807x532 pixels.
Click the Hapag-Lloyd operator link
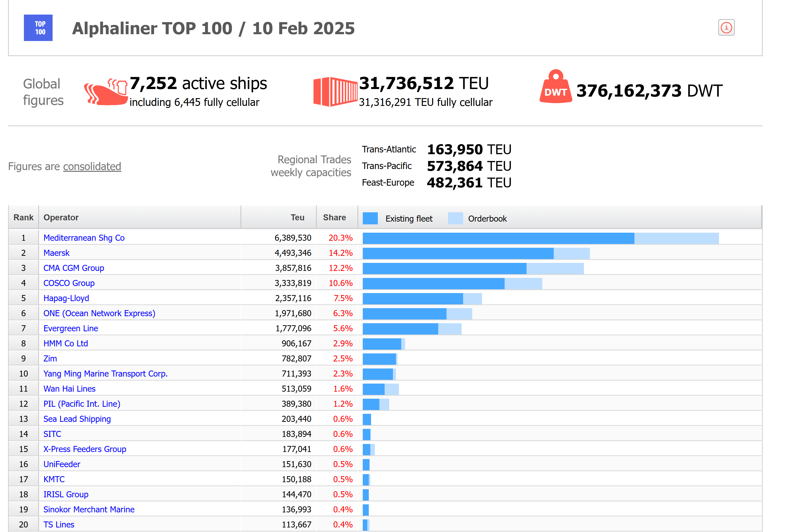coord(66,298)
